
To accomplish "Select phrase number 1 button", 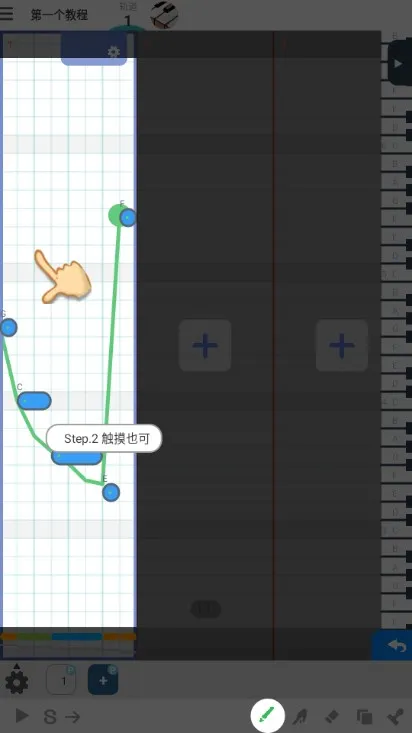I will click(x=61, y=680).
